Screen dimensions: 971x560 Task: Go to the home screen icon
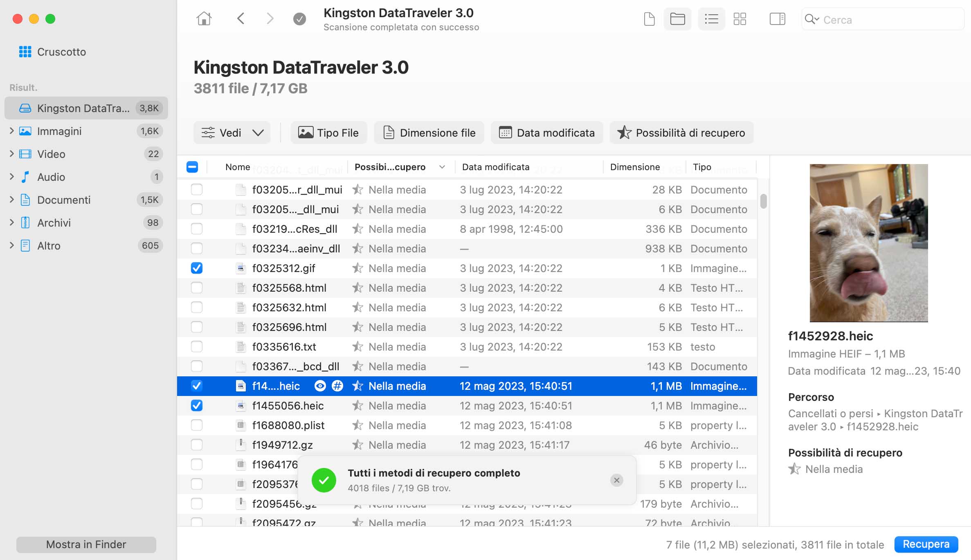[204, 19]
